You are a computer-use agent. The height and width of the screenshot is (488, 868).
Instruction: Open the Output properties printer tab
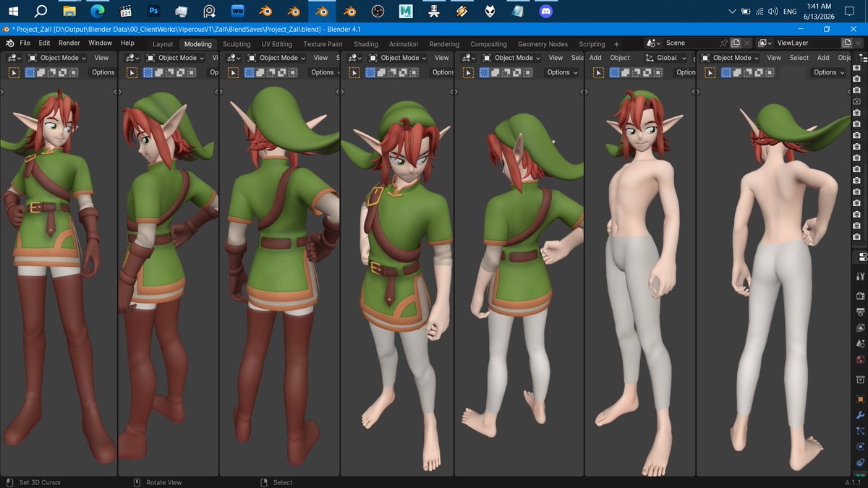click(x=861, y=312)
